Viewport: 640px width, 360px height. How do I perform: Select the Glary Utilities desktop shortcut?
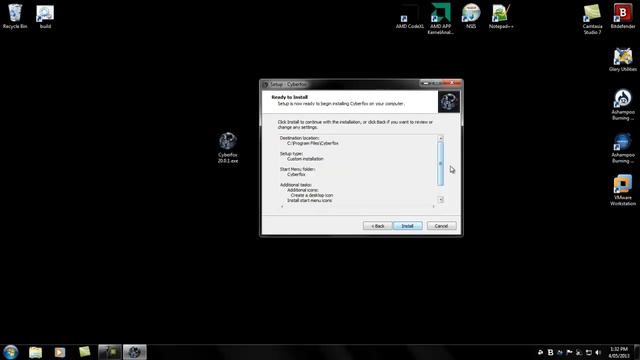click(623, 60)
